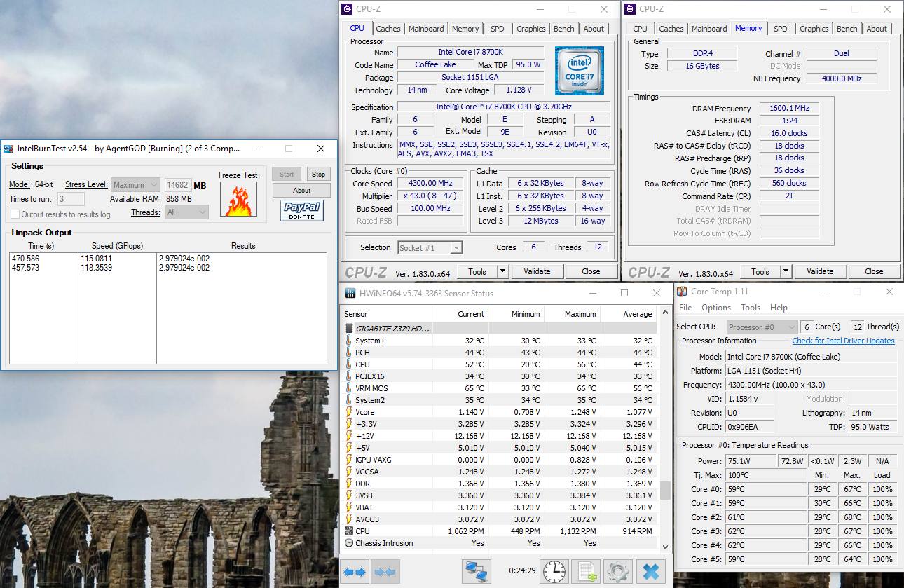Switch to Mainboard tab in left CPU-Z window
The image size is (904, 588).
click(x=426, y=29)
